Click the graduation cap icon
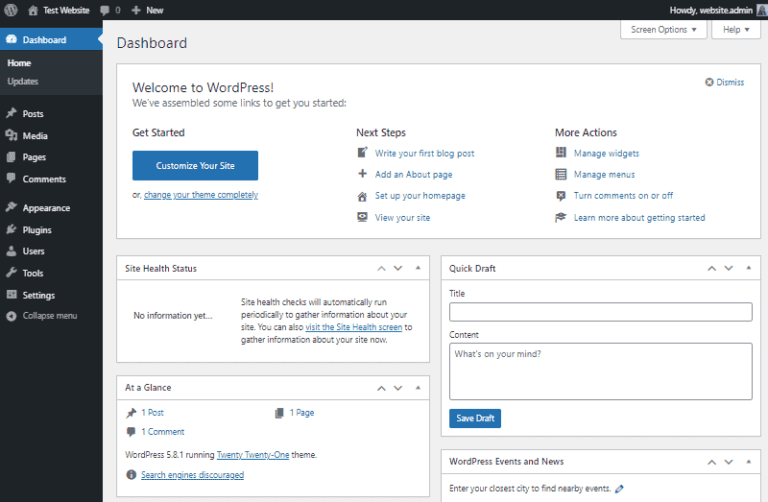The width and height of the screenshot is (768, 502). [561, 217]
